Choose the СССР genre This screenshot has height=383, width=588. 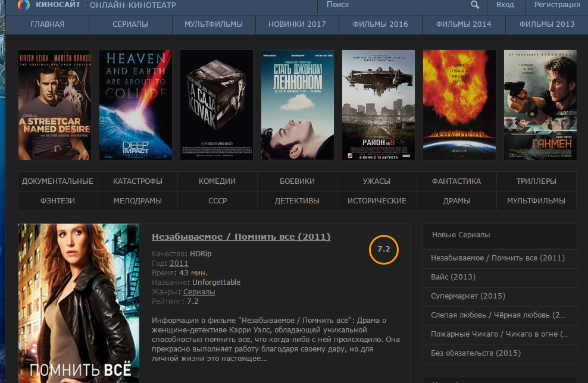point(217,201)
